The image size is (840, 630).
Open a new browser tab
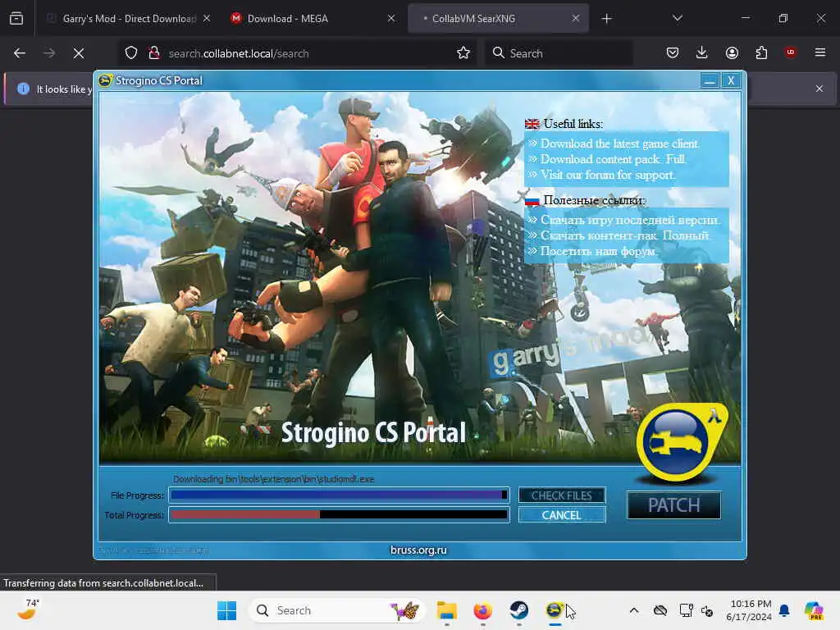(x=606, y=19)
